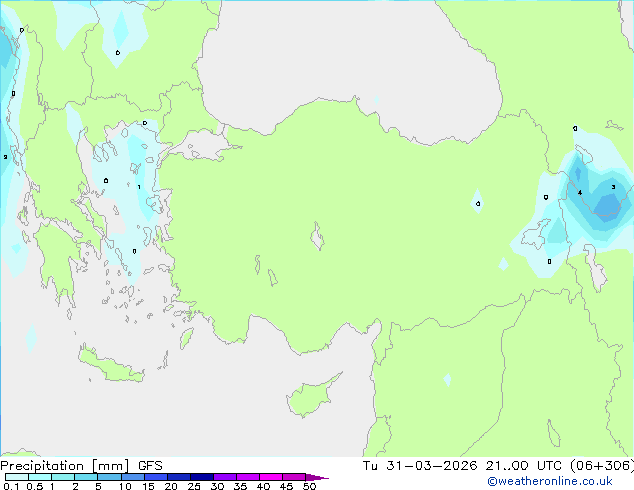The width and height of the screenshot is (634, 490).
Task: Open the weatheronline.co.uk copyright link
Action: point(549,481)
